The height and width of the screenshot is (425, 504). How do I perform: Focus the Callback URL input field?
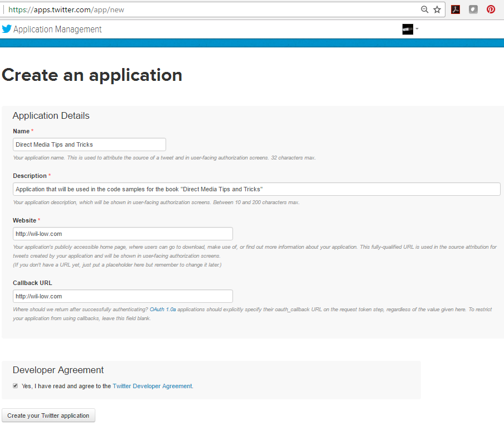[x=123, y=296]
